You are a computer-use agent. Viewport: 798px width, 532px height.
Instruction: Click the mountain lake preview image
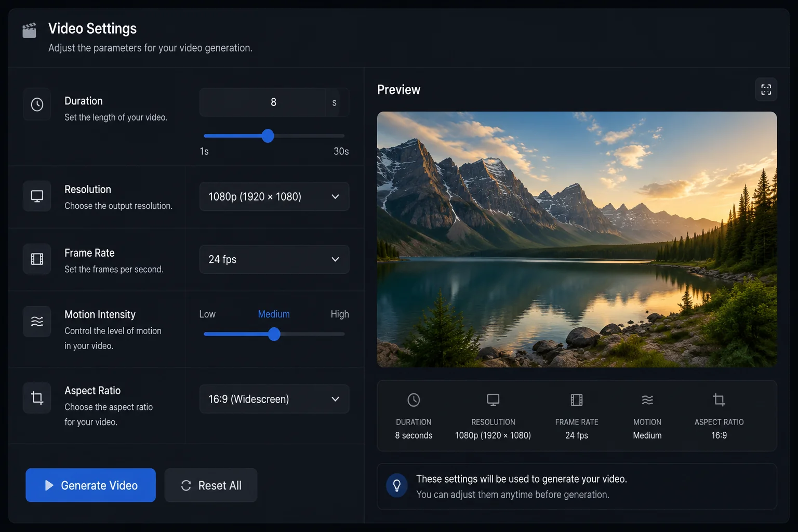(577, 240)
